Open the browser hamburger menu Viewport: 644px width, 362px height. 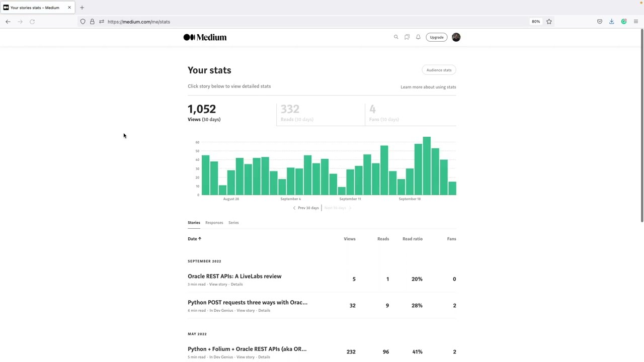(636, 22)
